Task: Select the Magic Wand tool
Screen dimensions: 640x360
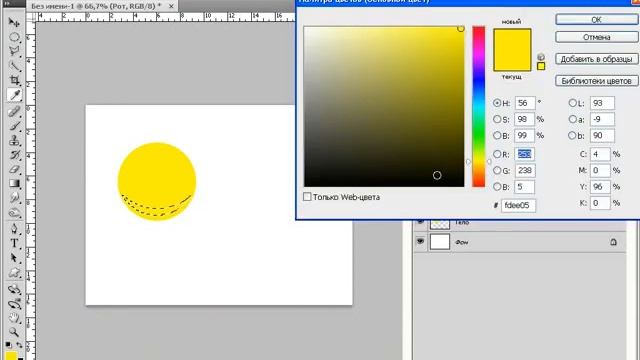Action: [x=14, y=65]
